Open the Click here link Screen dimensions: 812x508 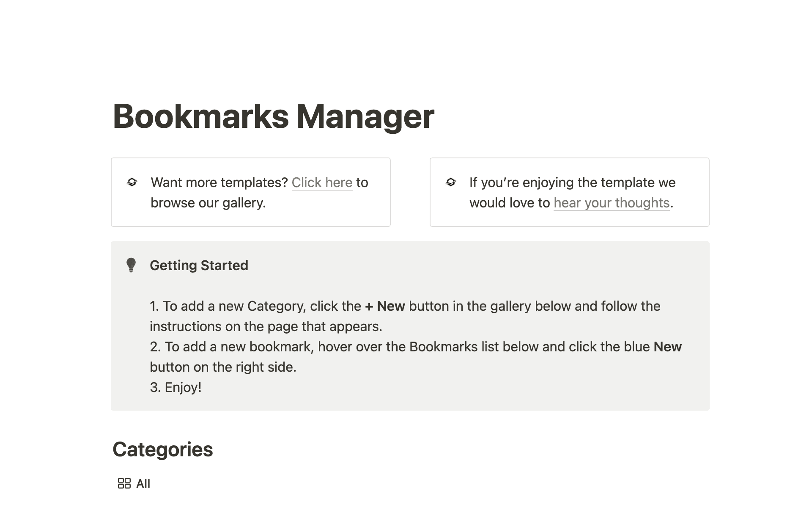[x=322, y=182]
